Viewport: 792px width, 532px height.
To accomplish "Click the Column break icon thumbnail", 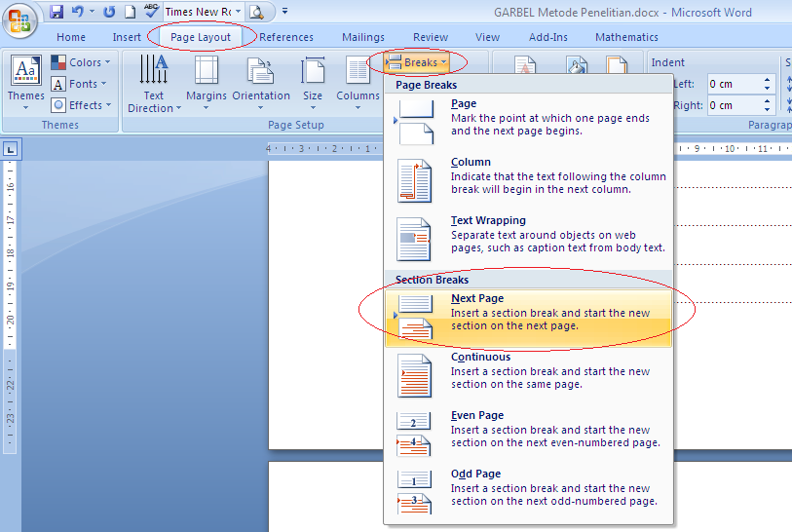I will [x=414, y=181].
